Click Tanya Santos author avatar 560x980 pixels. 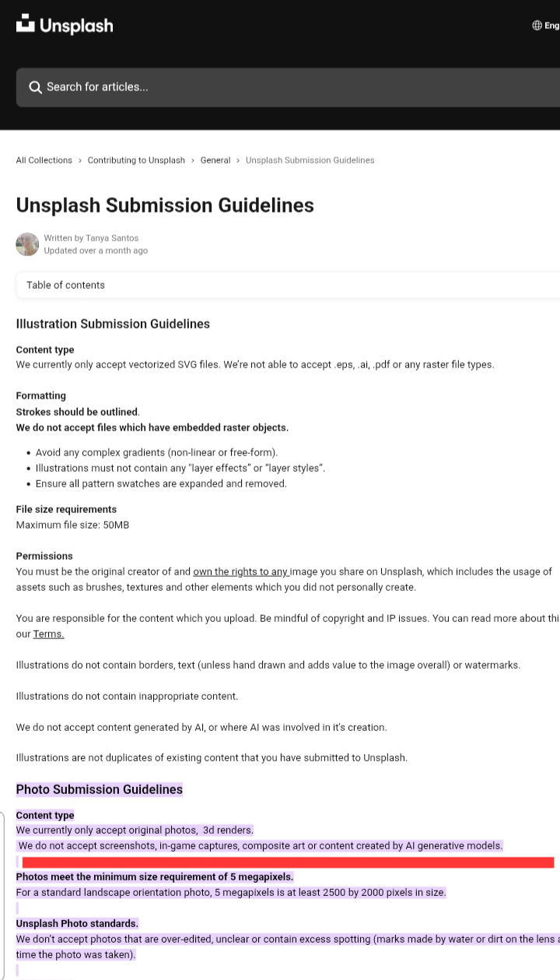click(x=27, y=244)
